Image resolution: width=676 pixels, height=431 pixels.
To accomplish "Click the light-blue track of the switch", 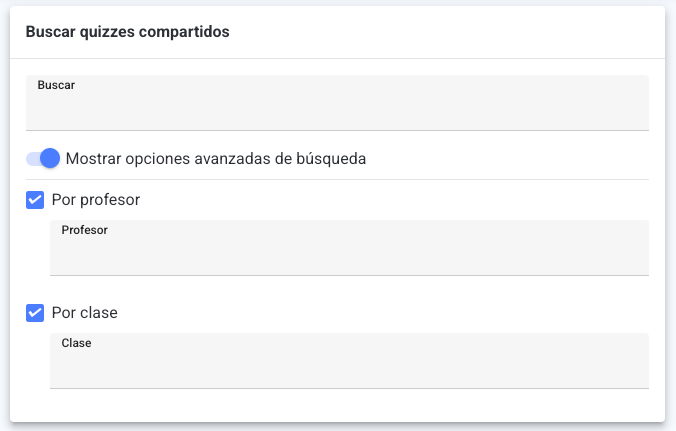I will [x=33, y=159].
